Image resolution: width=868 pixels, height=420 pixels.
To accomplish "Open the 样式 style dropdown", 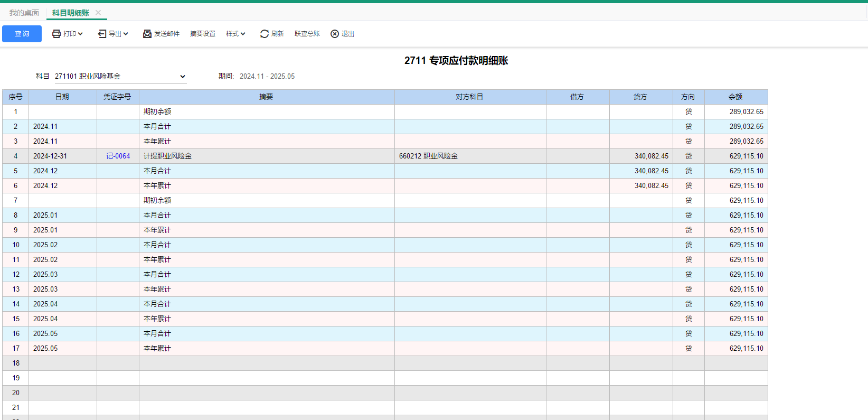I will tap(235, 34).
